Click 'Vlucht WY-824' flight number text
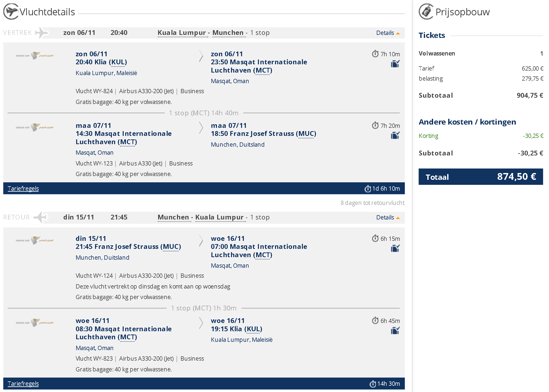This screenshot has height=392, width=549. coord(94,91)
